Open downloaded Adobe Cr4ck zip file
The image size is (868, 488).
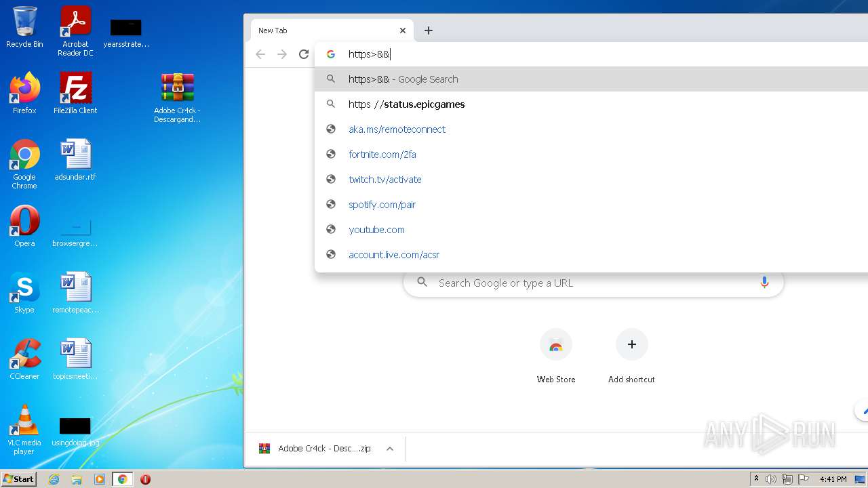click(x=315, y=449)
